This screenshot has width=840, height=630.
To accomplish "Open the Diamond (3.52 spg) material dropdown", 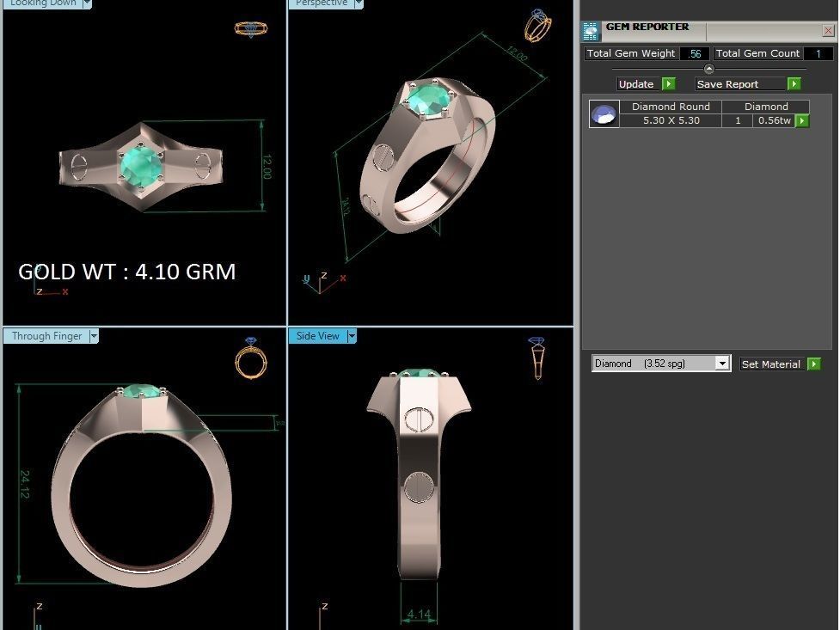I will pos(721,364).
